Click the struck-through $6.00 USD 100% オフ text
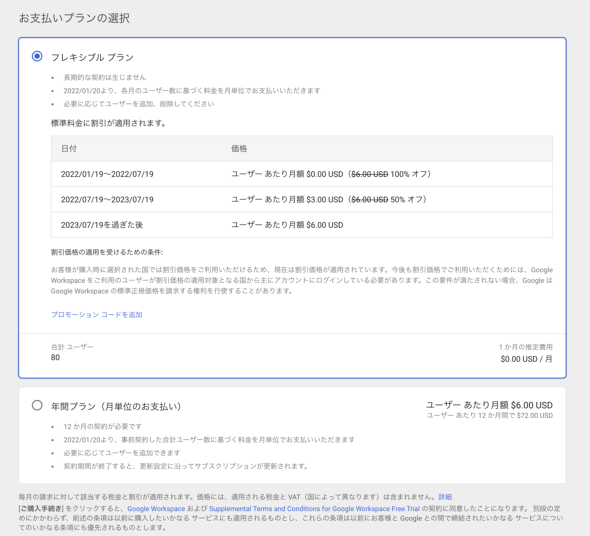Viewport: 590px width, 536px height. coord(390,174)
